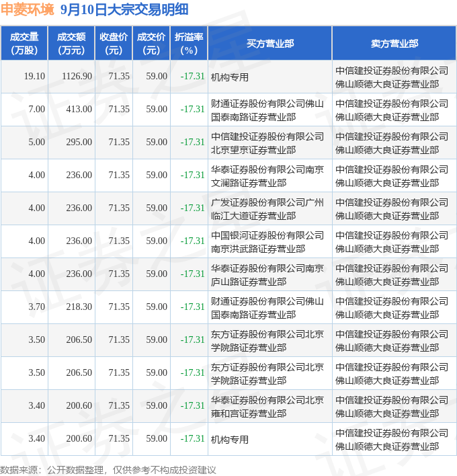Click buyer '中国银河证券股份有限公司南京洪武路证券营业部'
457x476 pixels.
tap(267, 242)
